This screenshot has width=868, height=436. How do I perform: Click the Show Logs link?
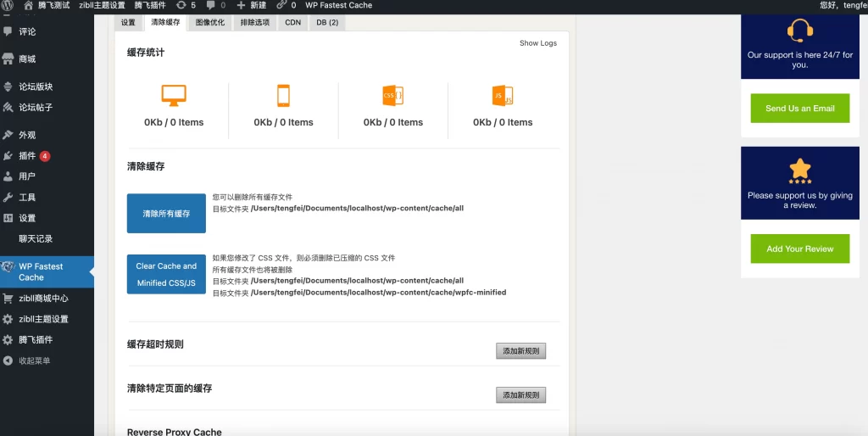point(537,43)
